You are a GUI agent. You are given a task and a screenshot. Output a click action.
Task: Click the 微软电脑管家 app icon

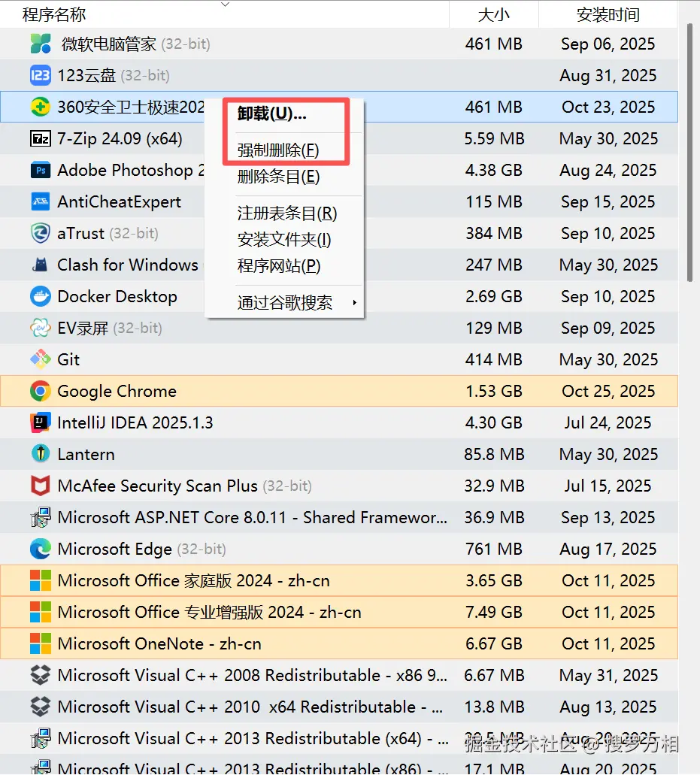41,44
